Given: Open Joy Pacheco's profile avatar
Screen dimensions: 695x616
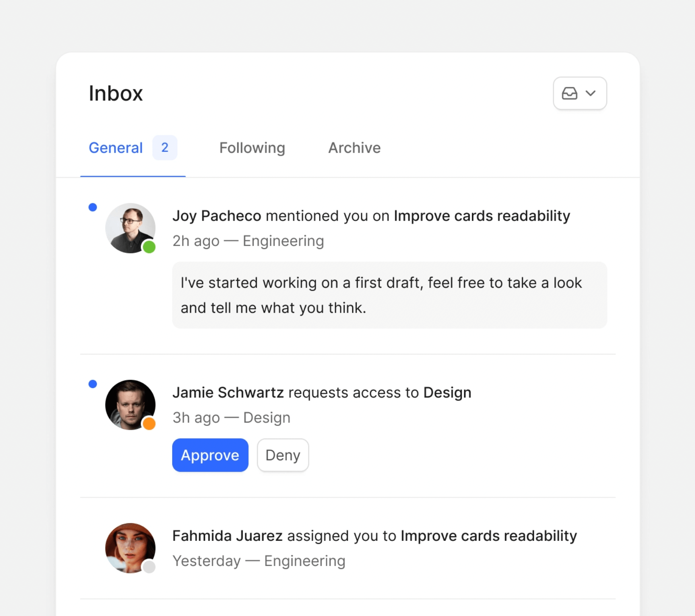Looking at the screenshot, I should (x=130, y=228).
